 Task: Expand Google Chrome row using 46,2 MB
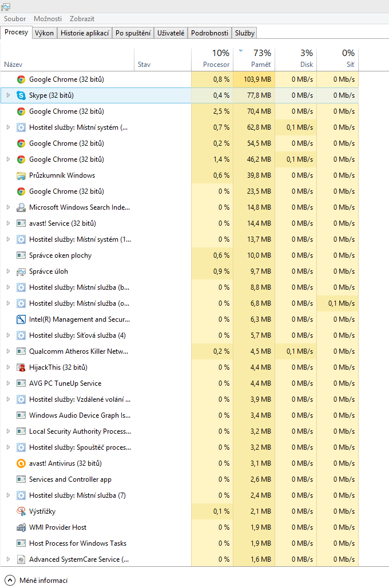coord(8,159)
